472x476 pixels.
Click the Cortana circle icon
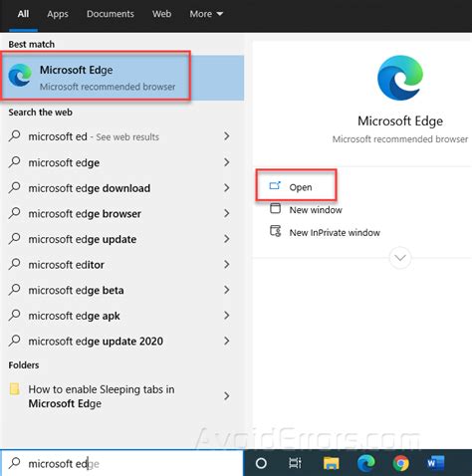261,463
